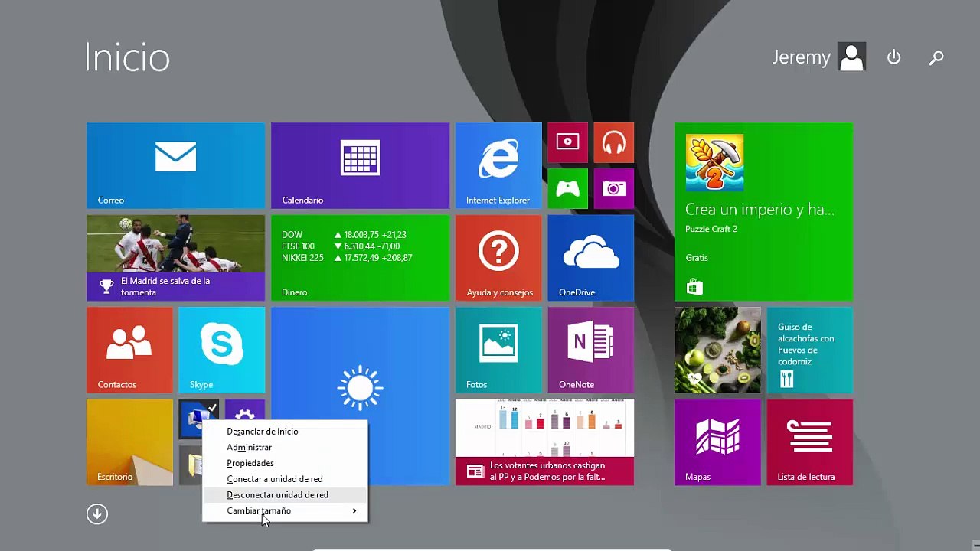Open search with the magnifier icon
980x551 pixels.
tap(936, 57)
